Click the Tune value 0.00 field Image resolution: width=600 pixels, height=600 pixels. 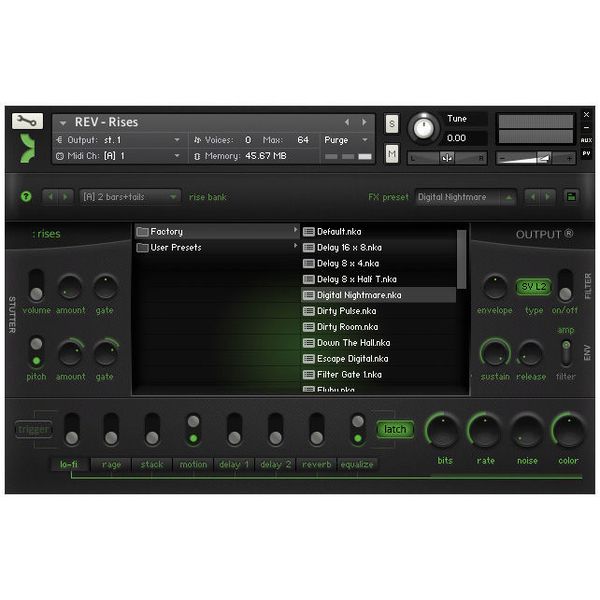pyautogui.click(x=466, y=138)
